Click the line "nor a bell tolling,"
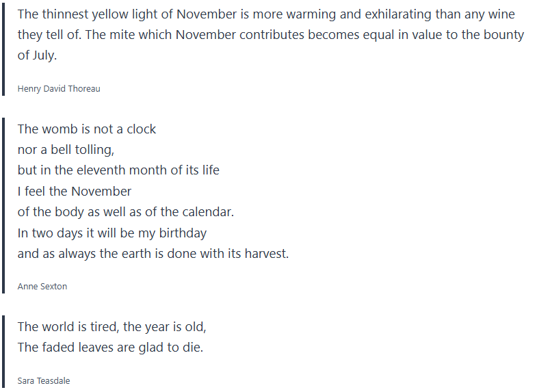Image resolution: width=552 pixels, height=392 pixels. coord(66,150)
